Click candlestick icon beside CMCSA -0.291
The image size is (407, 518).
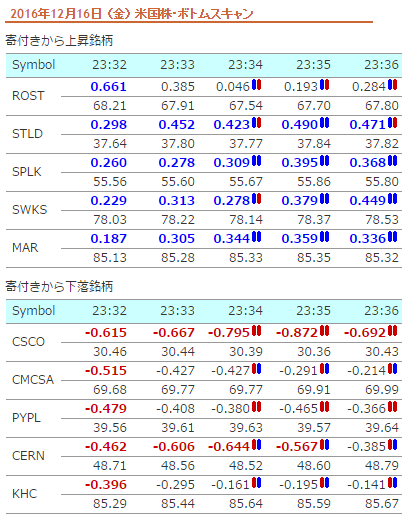click(x=324, y=369)
